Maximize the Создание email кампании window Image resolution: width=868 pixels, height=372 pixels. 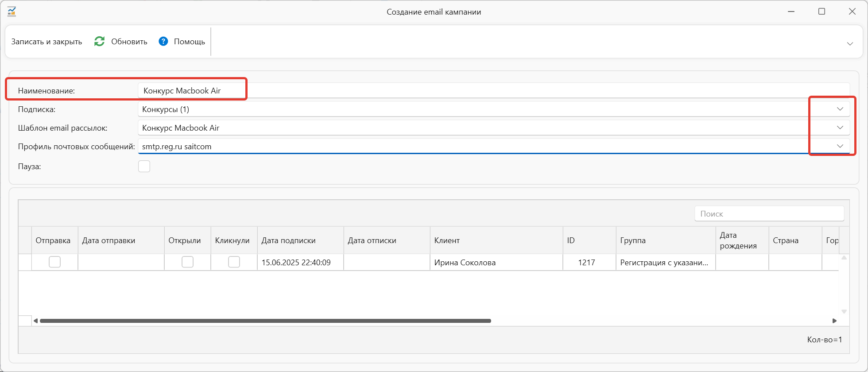pyautogui.click(x=821, y=12)
